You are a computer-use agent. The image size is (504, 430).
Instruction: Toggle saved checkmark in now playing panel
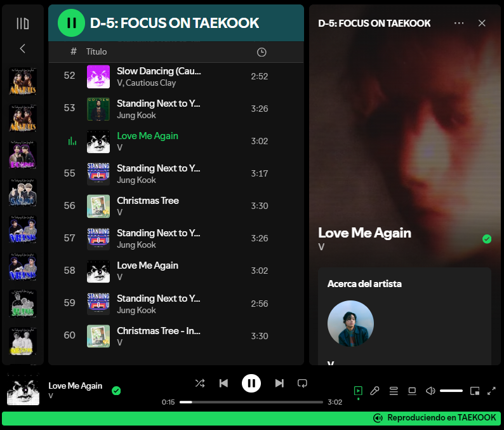point(487,239)
